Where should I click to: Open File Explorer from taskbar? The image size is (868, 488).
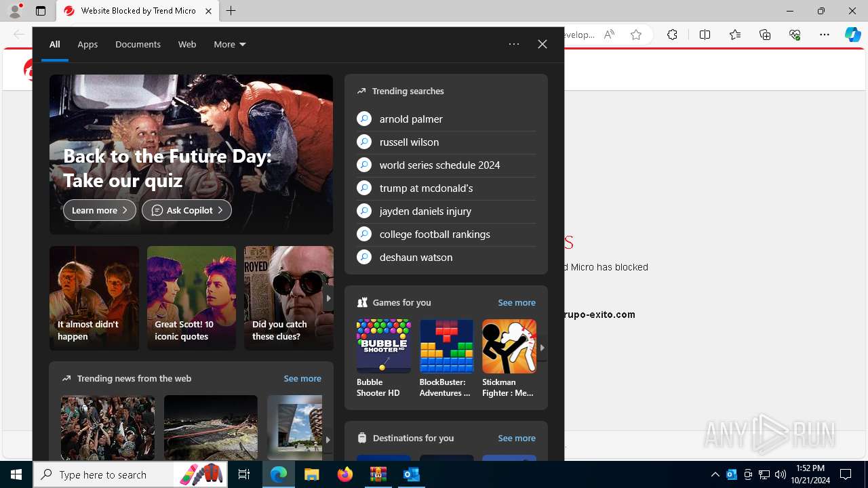[x=311, y=474]
